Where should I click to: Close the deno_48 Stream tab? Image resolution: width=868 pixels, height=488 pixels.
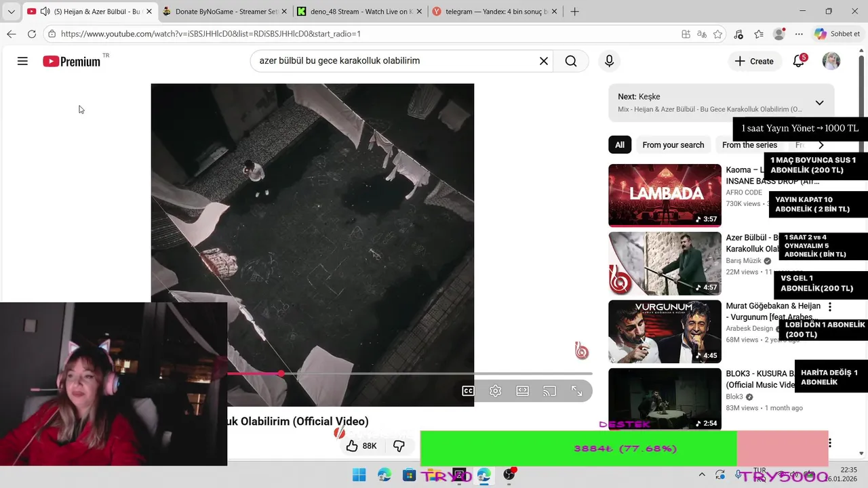419,12
